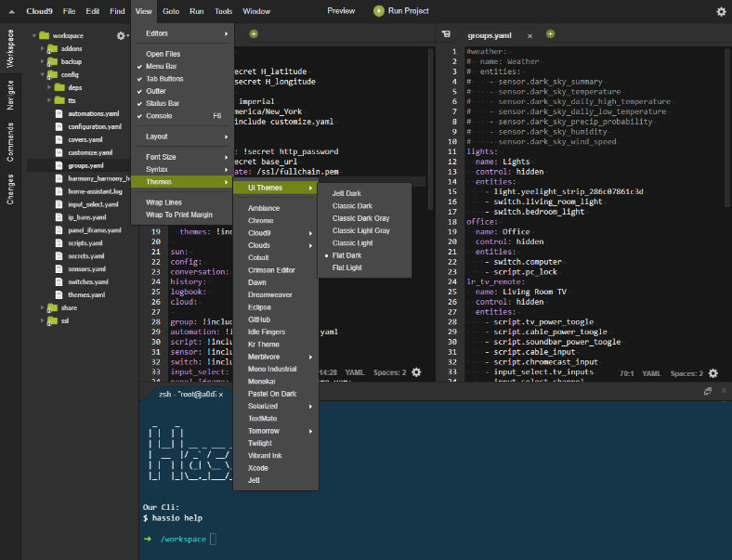This screenshot has height=560, width=732.
Task: Expand the Merbivore theme submenu
Action: [276, 357]
